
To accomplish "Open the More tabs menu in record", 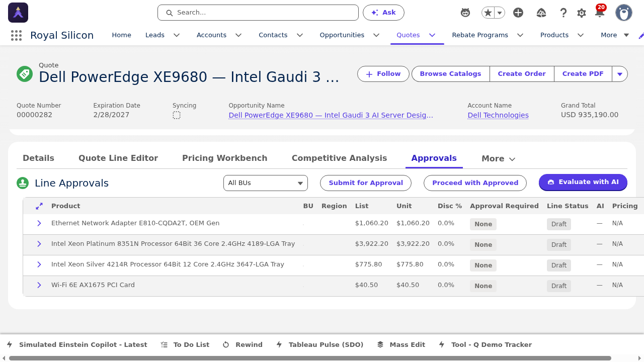I will point(499,159).
